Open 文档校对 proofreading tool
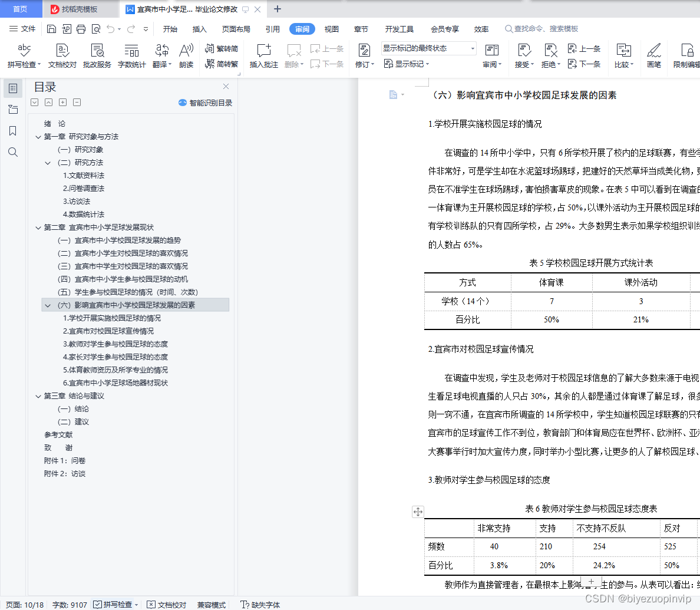Image resolution: width=700 pixels, height=610 pixels. pyautogui.click(x=62, y=56)
